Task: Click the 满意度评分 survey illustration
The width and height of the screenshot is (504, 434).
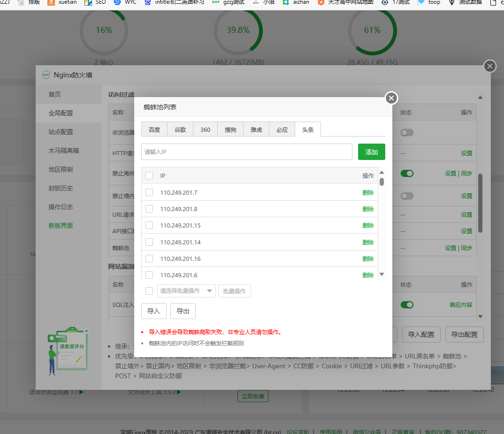Action: point(68,351)
